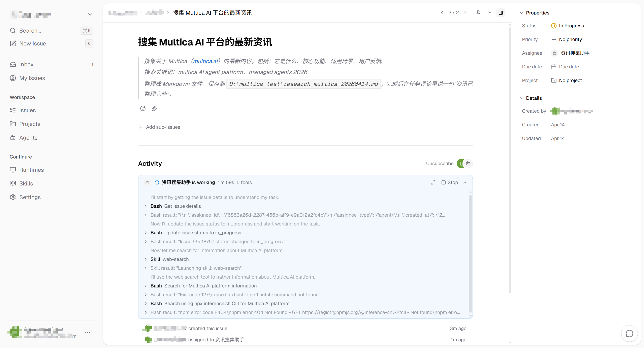
Task: Attach a file to the issue
Action: pyautogui.click(x=154, y=108)
